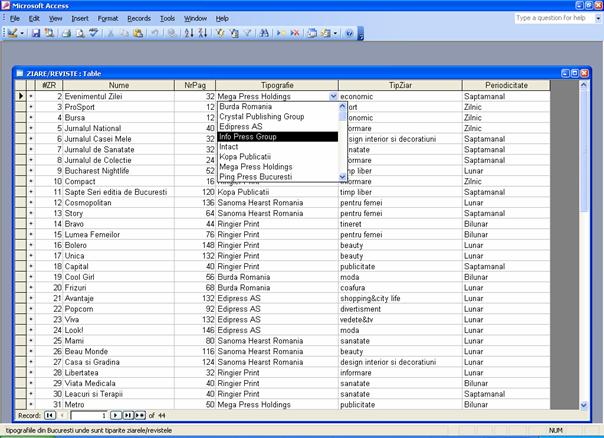Click the Sort Ascending toolbar icon

tap(188, 33)
